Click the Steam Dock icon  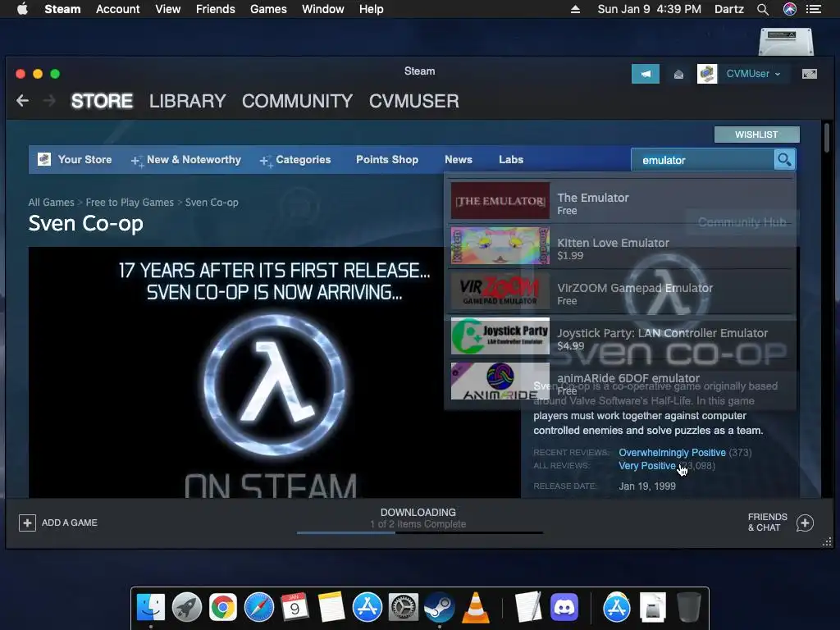(x=440, y=608)
